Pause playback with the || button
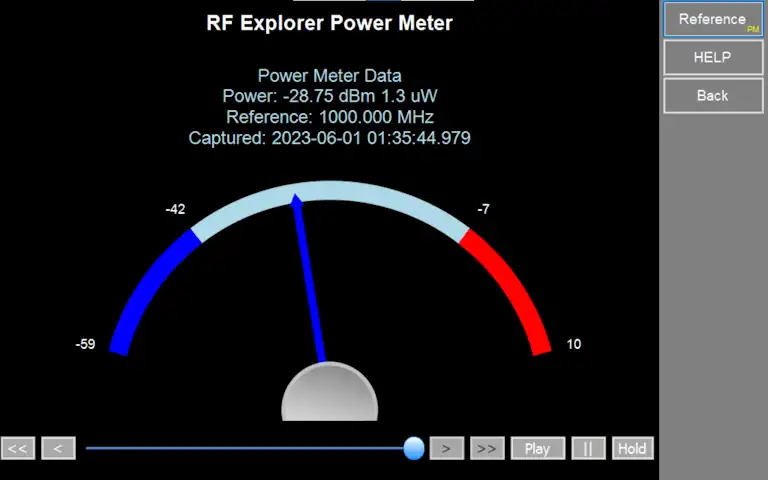 coord(588,448)
